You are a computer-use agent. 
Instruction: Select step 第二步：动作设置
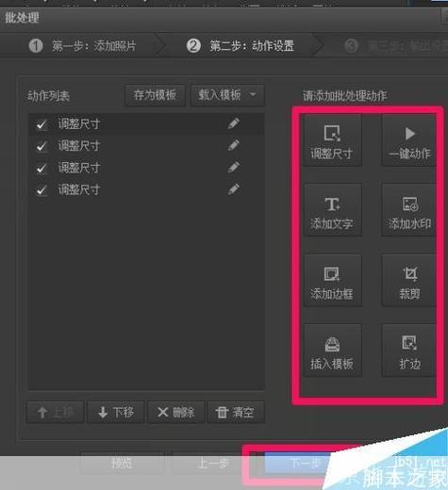pos(241,46)
